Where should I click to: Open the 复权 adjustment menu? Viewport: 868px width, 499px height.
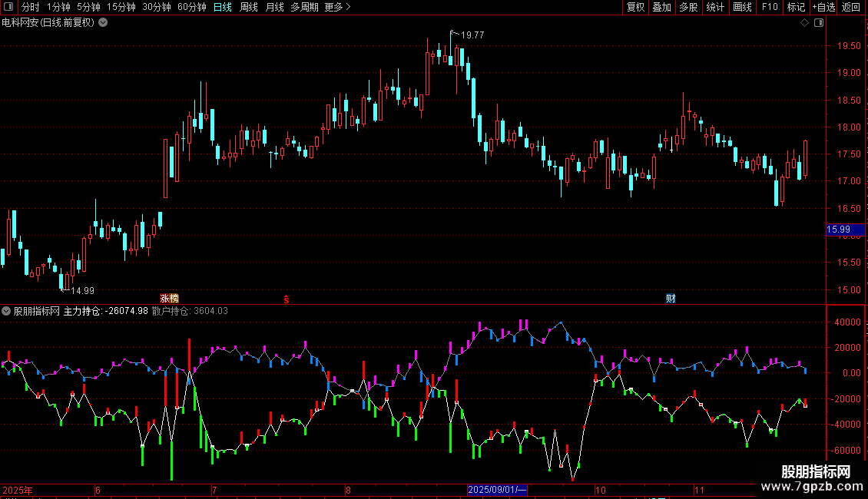click(x=635, y=7)
